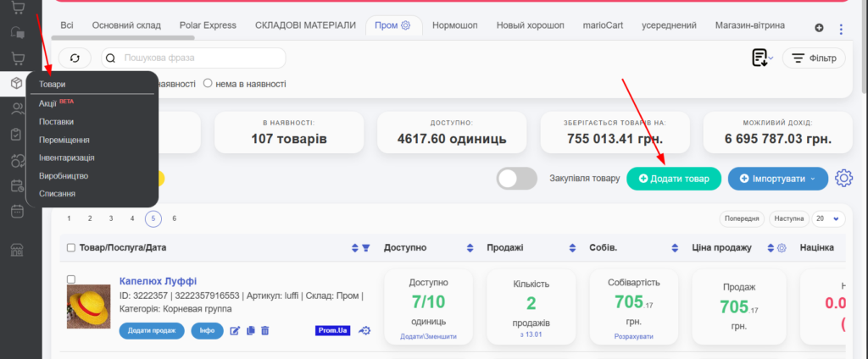Viewport: 868px width, 359px height.
Task: Check the Капелюх Луффі row checkbox
Action: point(71,279)
